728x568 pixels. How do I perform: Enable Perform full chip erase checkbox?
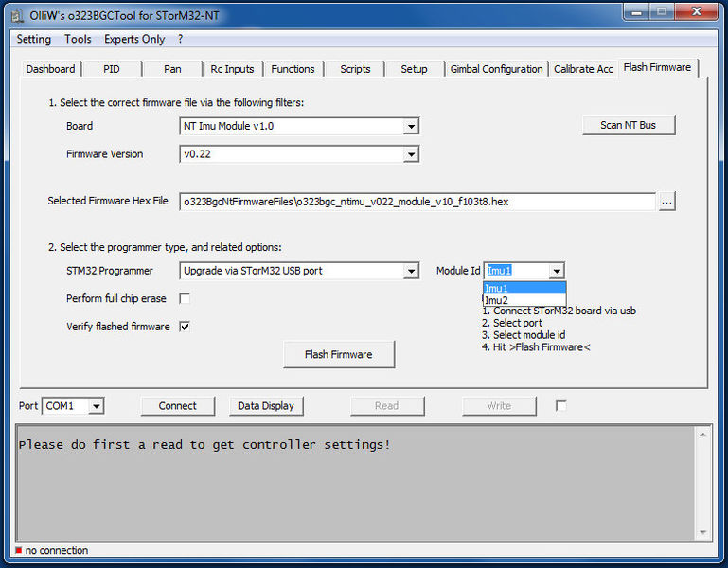click(185, 299)
